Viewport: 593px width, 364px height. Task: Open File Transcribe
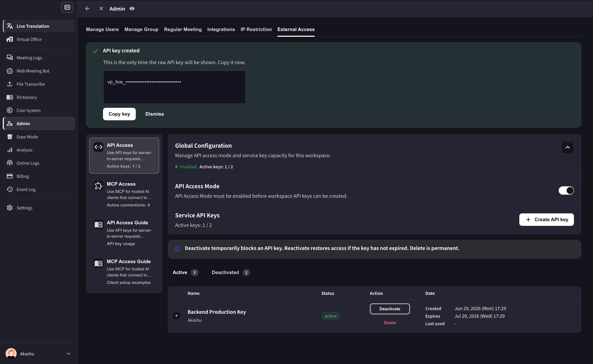click(x=38, y=84)
